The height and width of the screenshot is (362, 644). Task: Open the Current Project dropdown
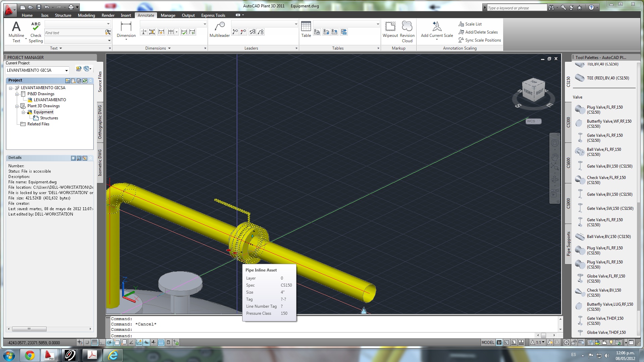click(x=66, y=70)
